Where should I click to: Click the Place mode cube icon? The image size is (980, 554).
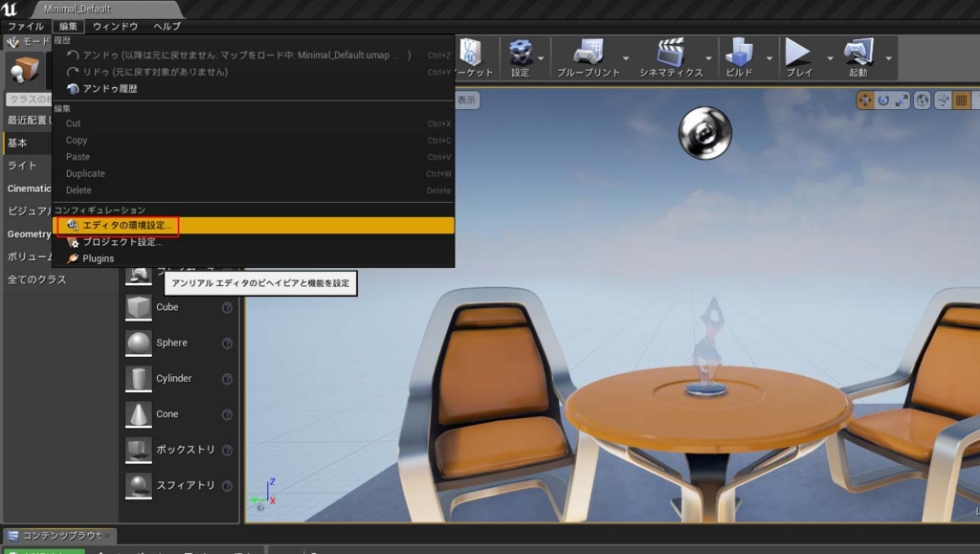24,70
